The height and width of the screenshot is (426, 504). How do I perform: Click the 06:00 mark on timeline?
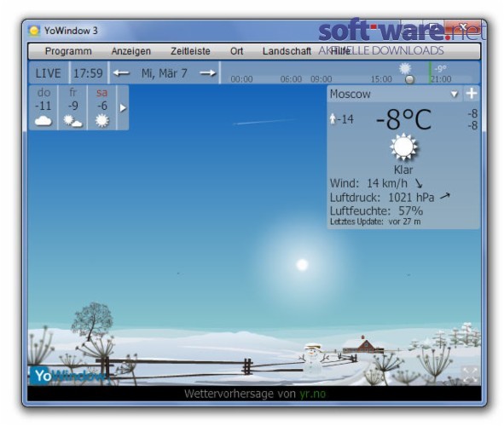[291, 79]
